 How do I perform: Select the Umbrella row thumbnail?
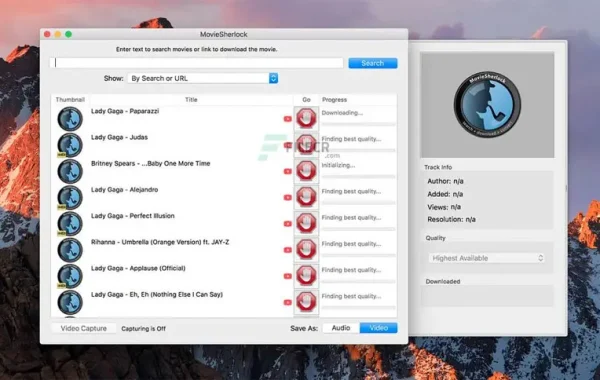70,250
